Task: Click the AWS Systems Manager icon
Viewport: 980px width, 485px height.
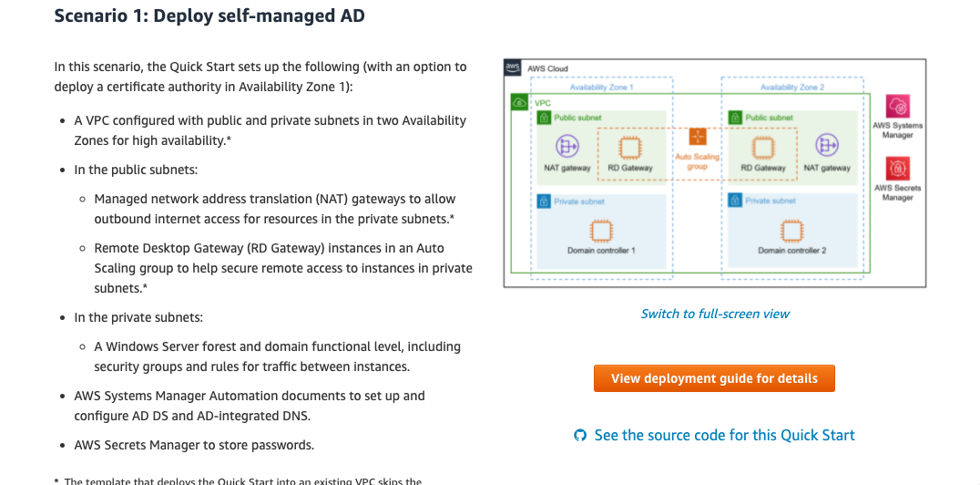Action: (897, 107)
